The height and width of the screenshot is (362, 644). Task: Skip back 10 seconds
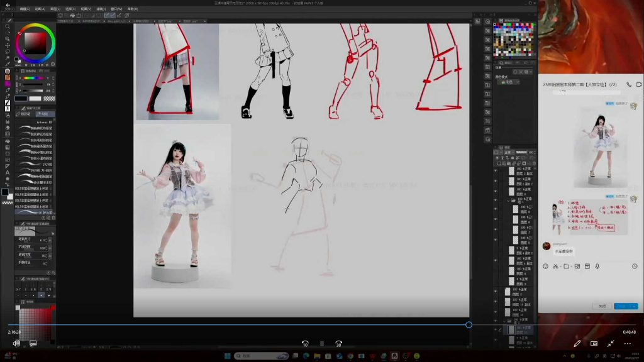305,344
